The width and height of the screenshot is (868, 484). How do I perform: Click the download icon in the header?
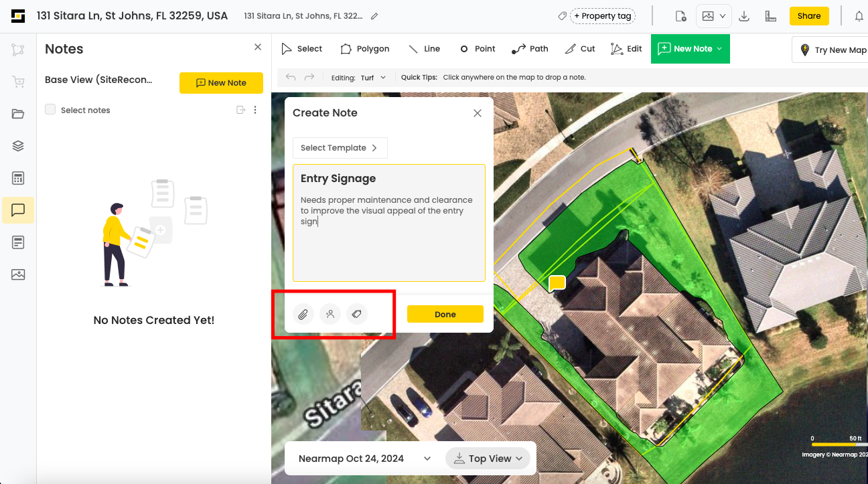pos(743,16)
